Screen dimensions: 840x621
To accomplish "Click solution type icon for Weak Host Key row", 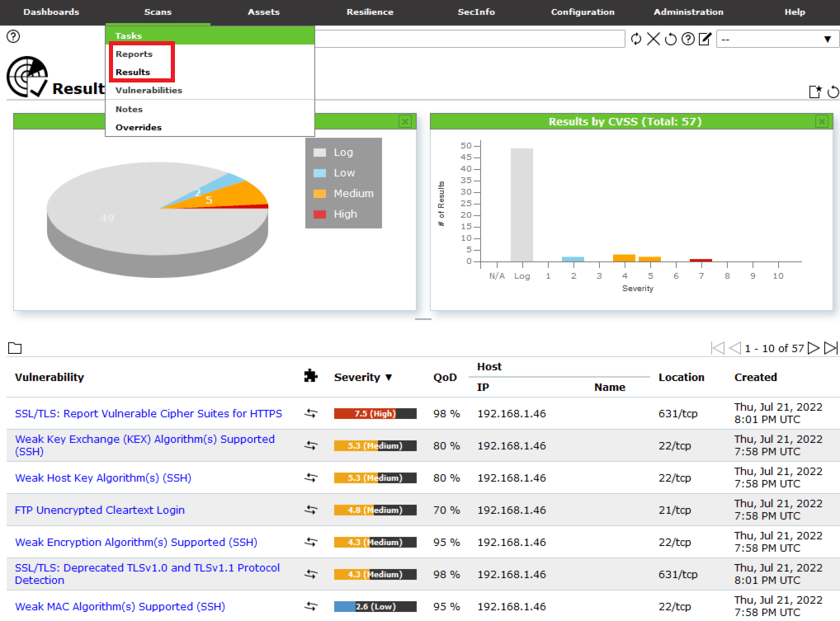I will 311,478.
